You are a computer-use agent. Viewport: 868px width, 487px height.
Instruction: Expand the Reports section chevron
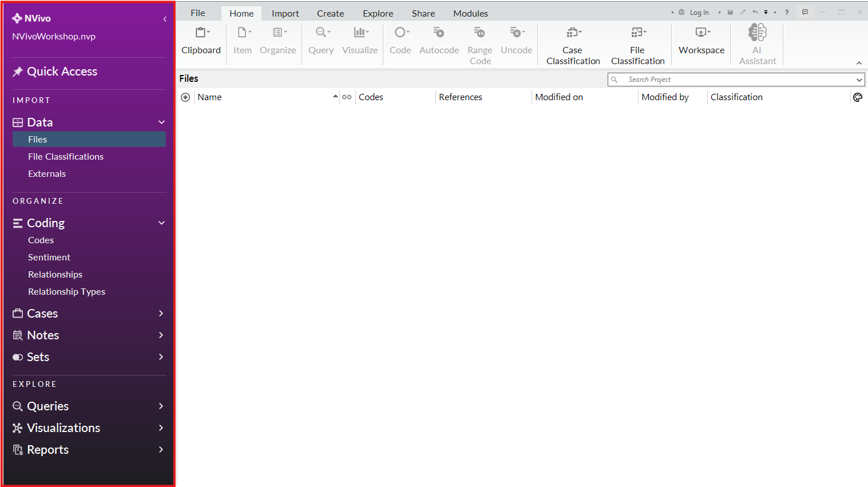tap(161, 449)
